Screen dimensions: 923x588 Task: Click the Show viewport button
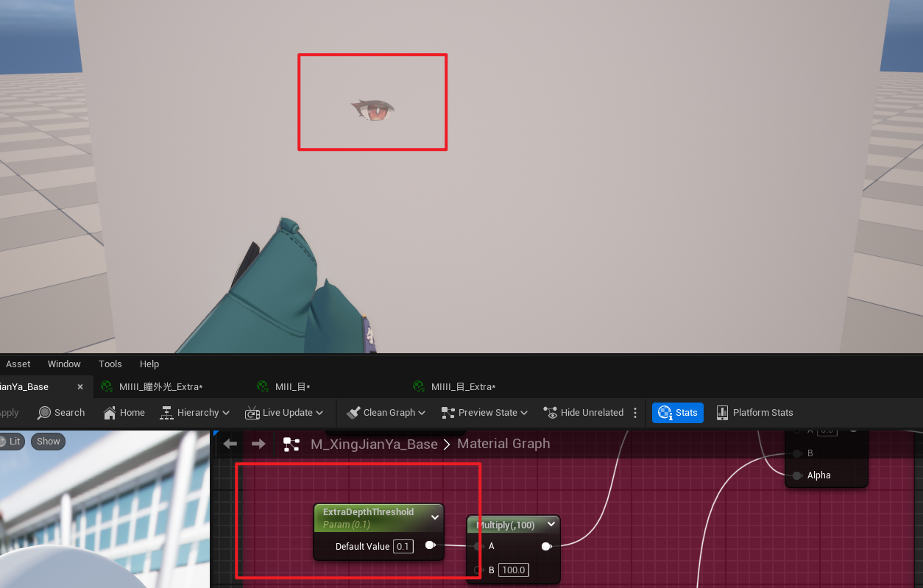[x=49, y=442]
